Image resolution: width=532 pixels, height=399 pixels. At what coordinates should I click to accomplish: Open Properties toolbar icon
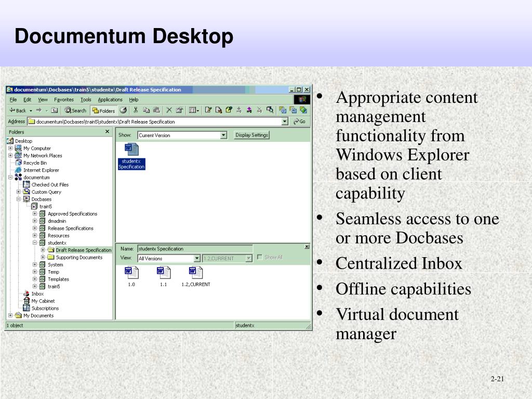point(179,110)
